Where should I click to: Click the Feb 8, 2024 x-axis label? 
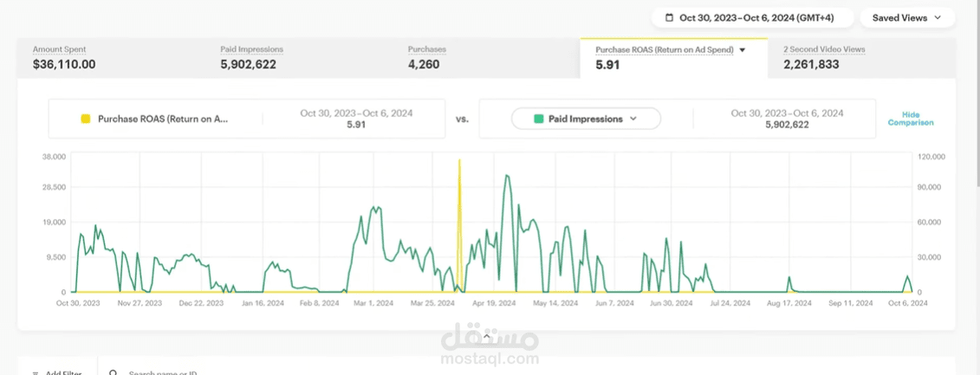coord(320,303)
